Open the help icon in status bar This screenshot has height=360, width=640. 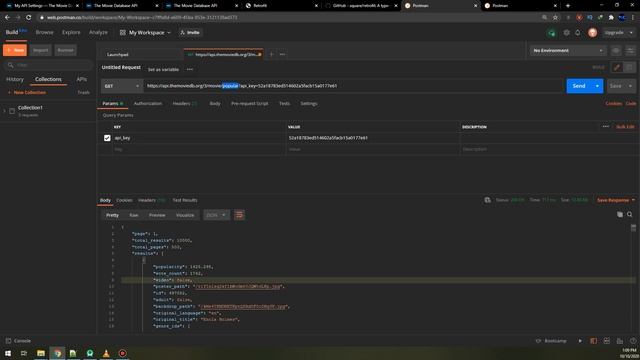pyautogui.click(x=633, y=341)
